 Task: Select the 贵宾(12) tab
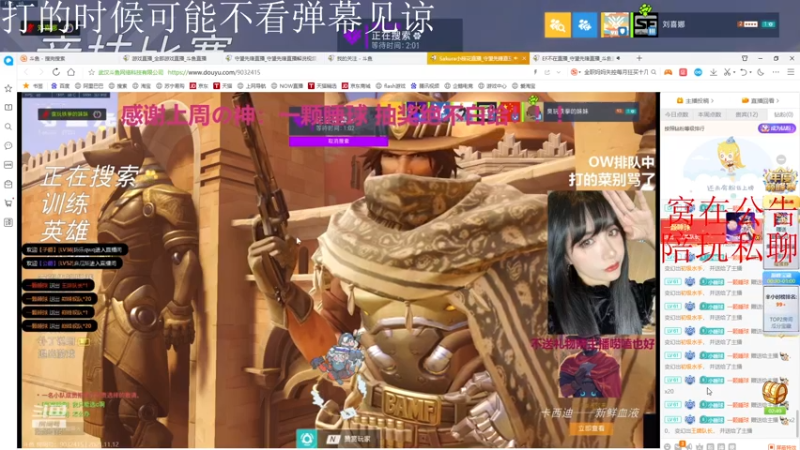click(746, 114)
